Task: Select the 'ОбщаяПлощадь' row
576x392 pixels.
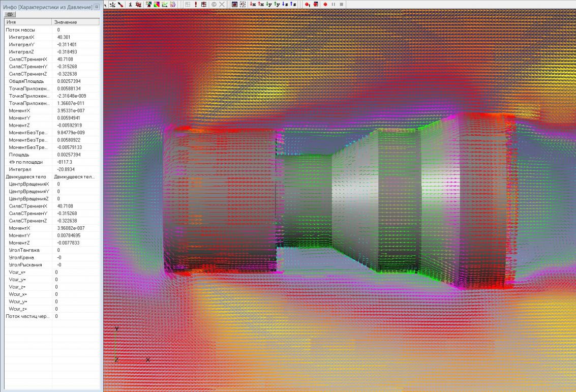Action: point(26,81)
